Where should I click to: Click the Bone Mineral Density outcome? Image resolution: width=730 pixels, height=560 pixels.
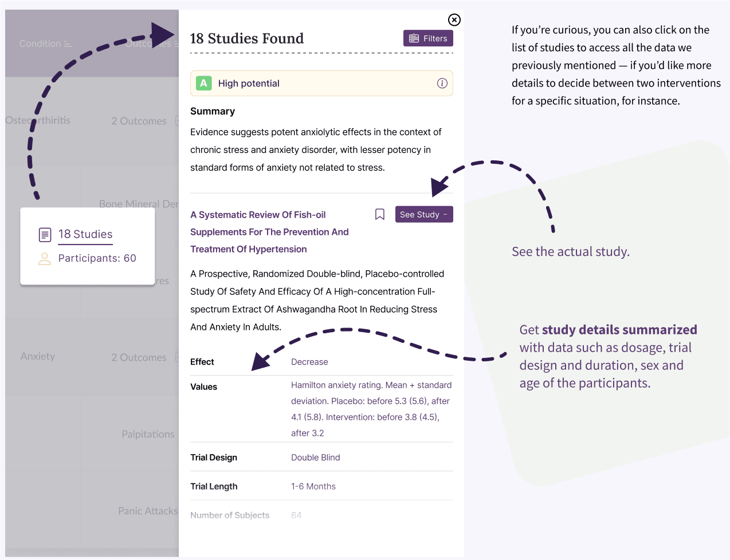(139, 204)
